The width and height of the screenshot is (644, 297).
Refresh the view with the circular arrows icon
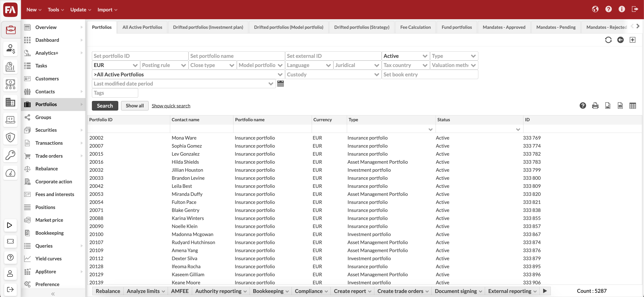(608, 40)
